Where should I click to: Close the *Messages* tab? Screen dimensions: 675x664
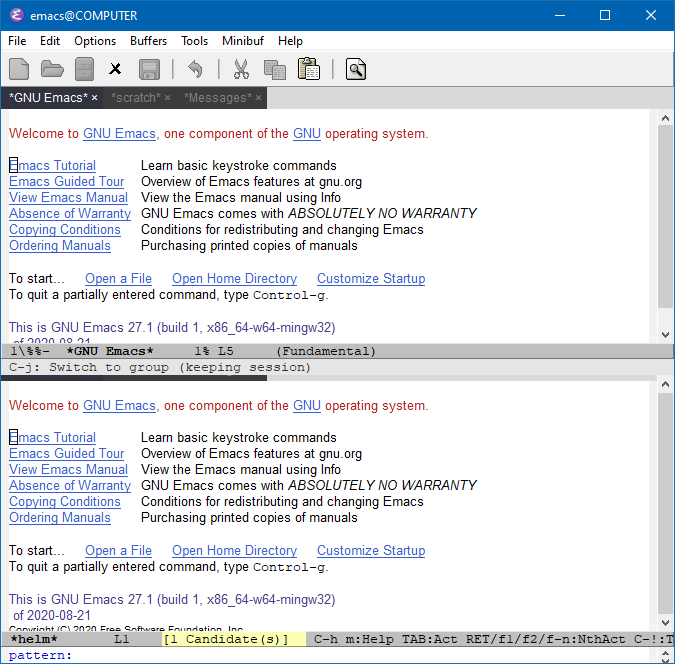click(x=258, y=98)
